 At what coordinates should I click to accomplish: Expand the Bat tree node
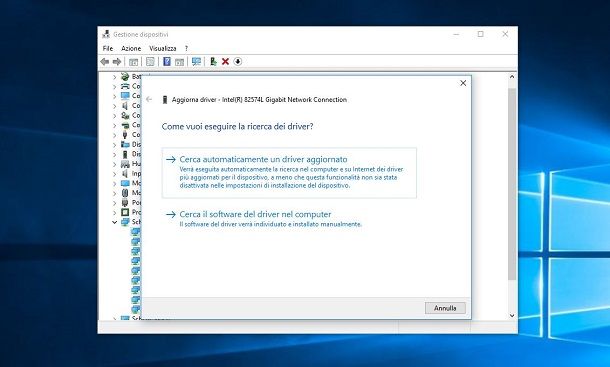(x=114, y=77)
